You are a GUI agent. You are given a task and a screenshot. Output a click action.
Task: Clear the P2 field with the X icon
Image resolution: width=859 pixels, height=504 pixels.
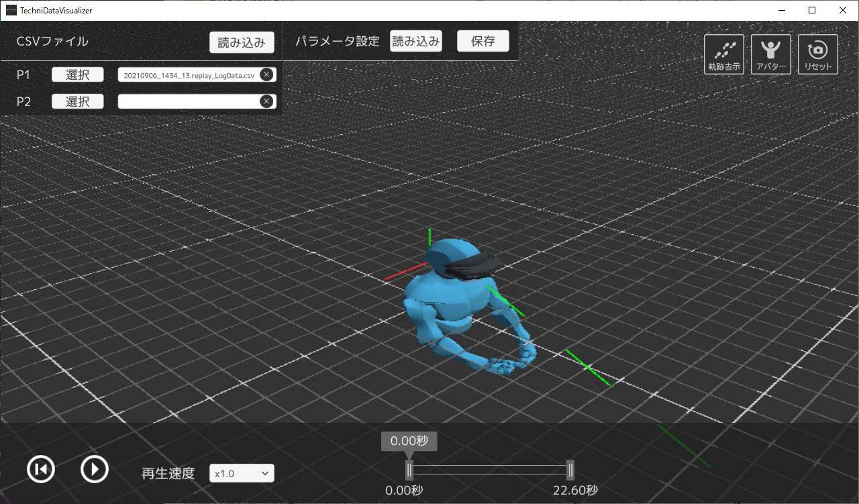pyautogui.click(x=266, y=101)
